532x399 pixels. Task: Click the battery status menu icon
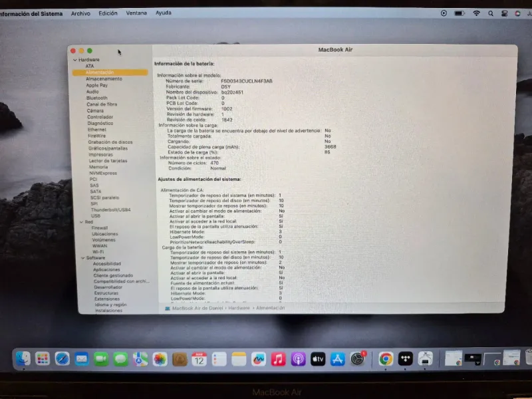pos(460,13)
